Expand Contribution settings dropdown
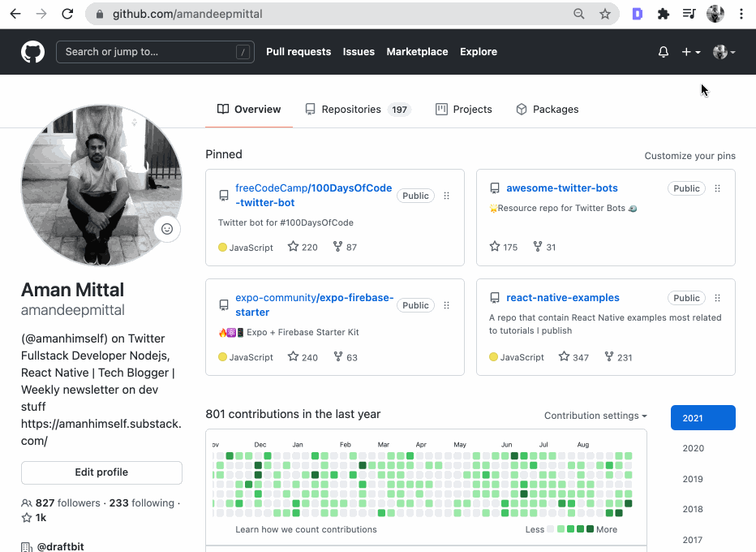756x552 pixels. coord(595,416)
